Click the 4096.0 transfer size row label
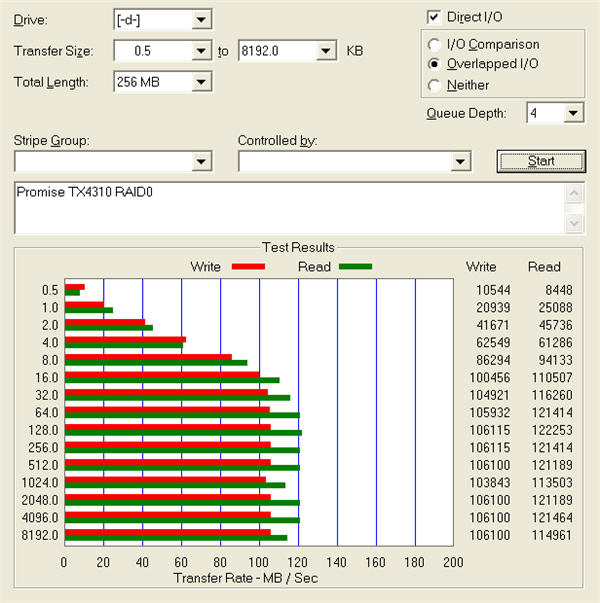600x603 pixels. (x=40, y=518)
